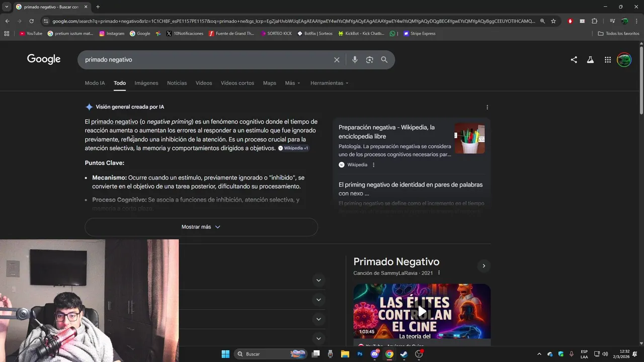Open the Primado Negativo panel arrow
This screenshot has height=362, width=644.
click(484, 266)
